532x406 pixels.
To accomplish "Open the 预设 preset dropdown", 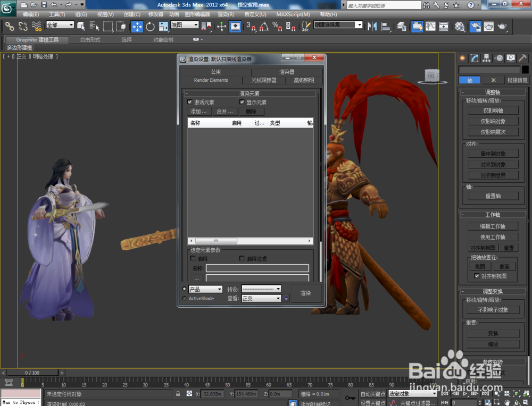I will pos(261,289).
